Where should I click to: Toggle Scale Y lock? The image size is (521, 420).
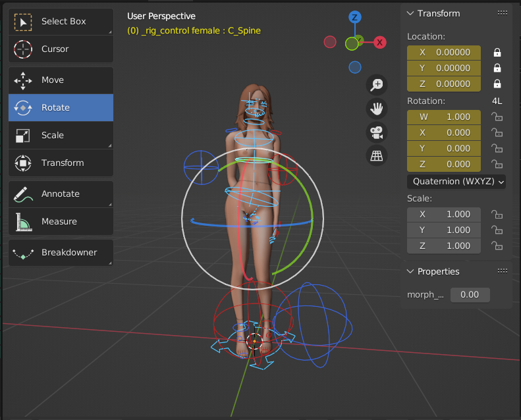point(497,230)
